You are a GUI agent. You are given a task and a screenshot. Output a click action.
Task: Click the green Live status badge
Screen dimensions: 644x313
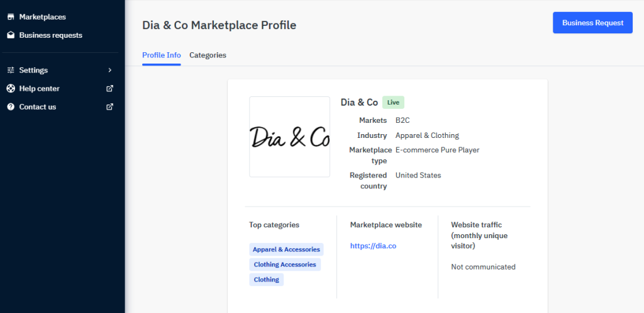pos(393,103)
